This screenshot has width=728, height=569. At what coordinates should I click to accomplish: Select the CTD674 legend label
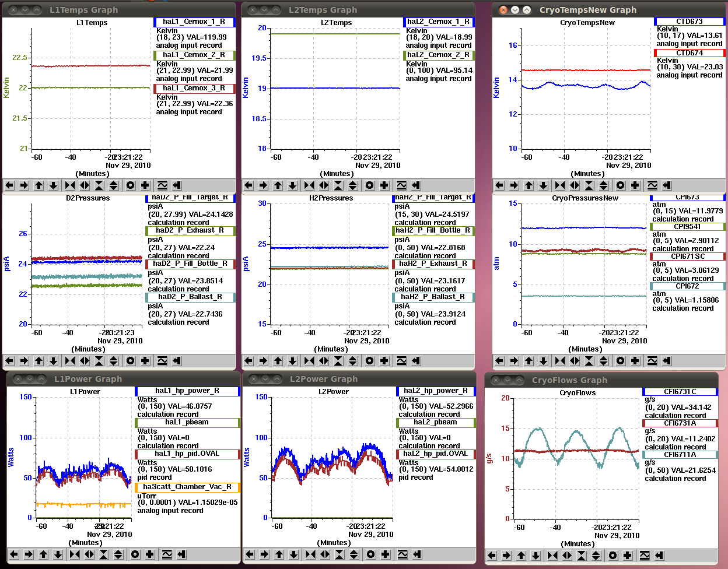689,53
